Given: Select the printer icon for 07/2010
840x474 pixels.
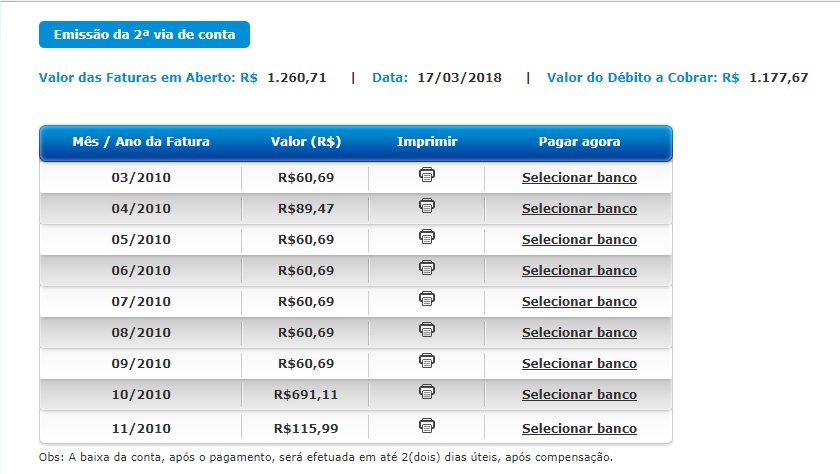Looking at the screenshot, I should [x=427, y=299].
